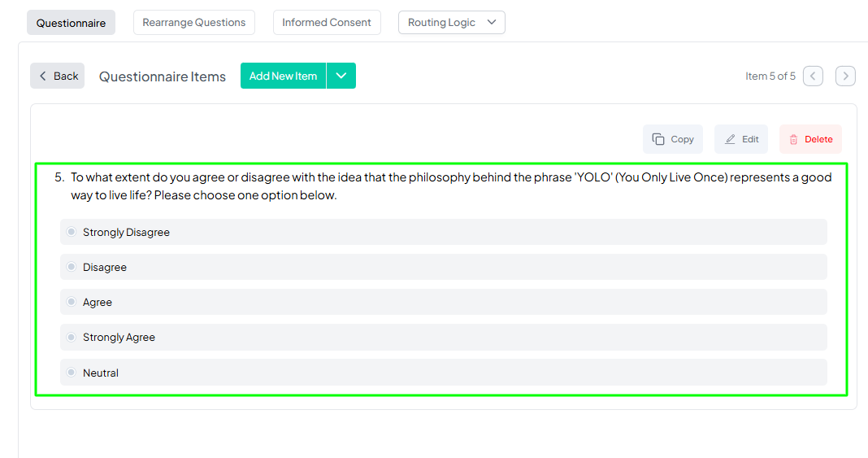This screenshot has width=868, height=458.
Task: Copy question 5
Action: click(673, 139)
